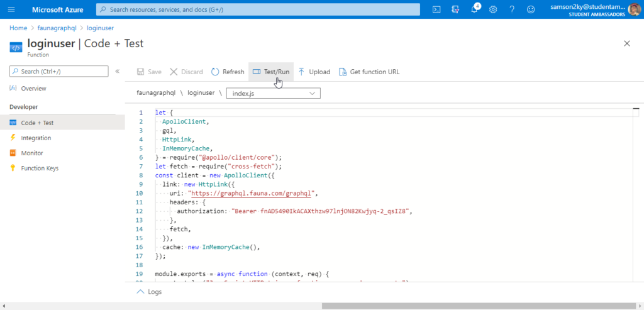The width and height of the screenshot is (644, 310).
Task: Click faunagraphql in the file path
Action: point(157,93)
